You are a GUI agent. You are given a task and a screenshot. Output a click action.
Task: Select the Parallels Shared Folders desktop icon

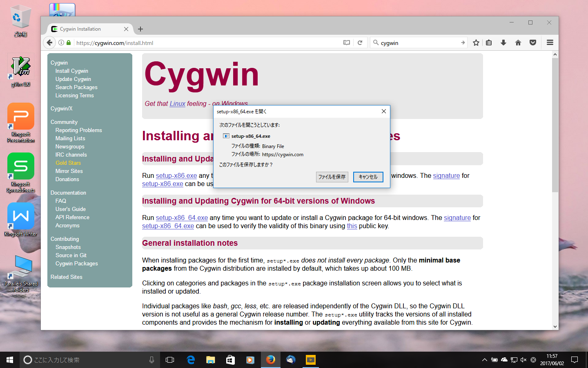point(21,273)
